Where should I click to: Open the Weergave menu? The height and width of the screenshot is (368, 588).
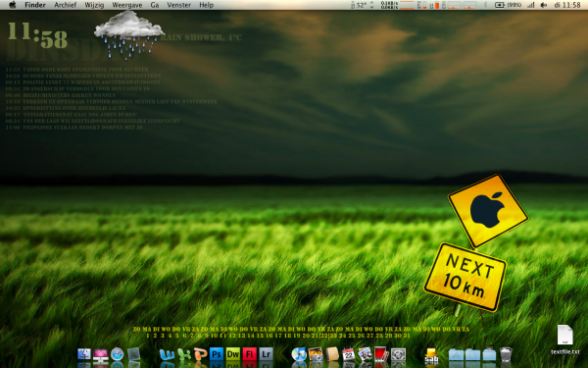127,5
